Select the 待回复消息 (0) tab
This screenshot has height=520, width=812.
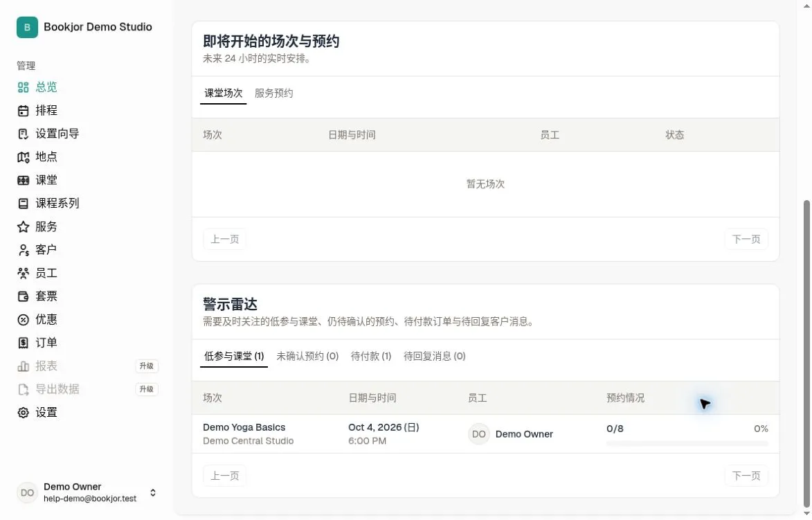(435, 357)
